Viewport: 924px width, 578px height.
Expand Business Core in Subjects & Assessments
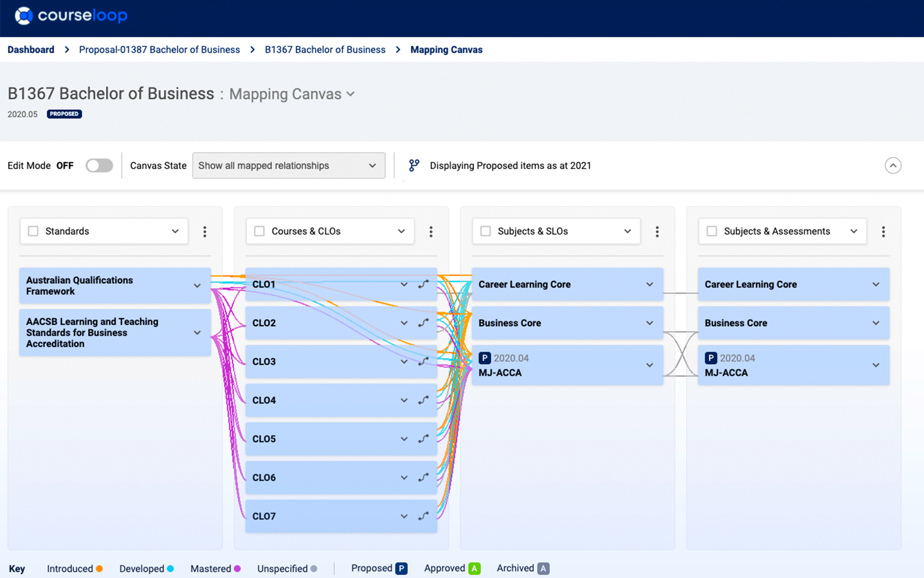[876, 323]
